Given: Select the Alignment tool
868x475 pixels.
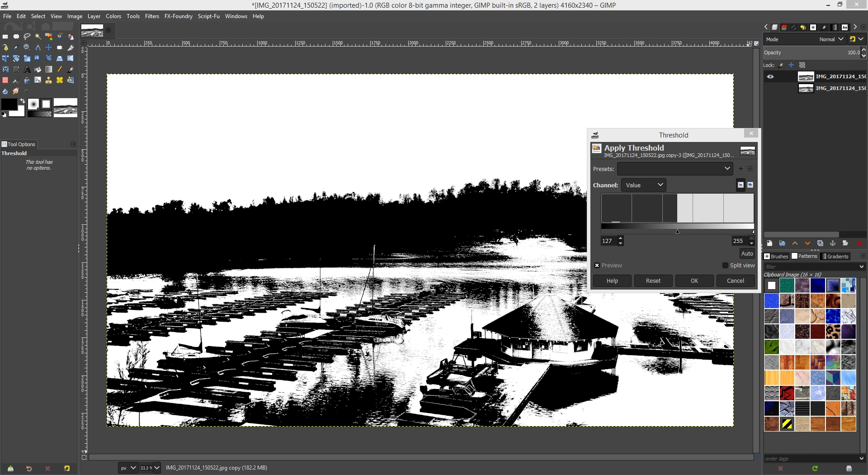Looking at the screenshot, I should pos(60,47).
